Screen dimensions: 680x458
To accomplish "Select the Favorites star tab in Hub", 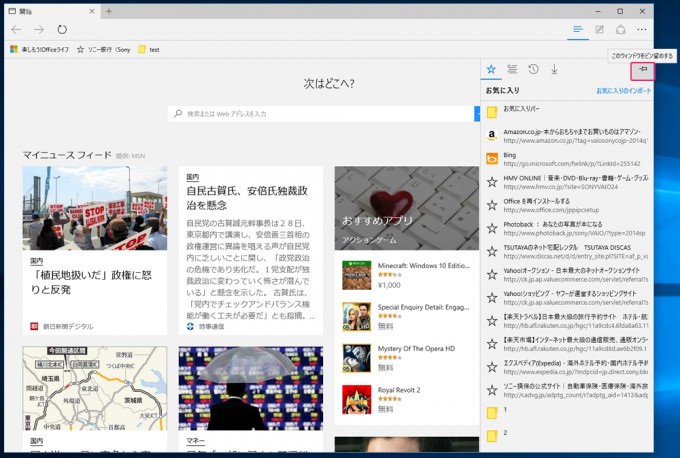I will point(491,69).
